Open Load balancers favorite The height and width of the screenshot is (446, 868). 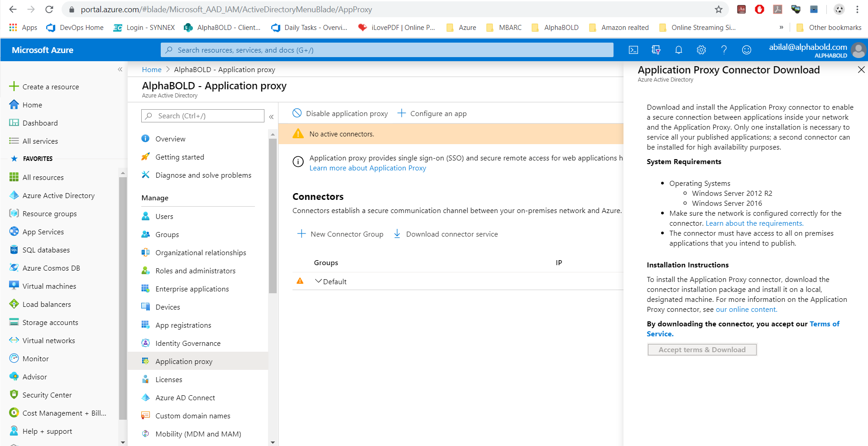click(x=47, y=304)
